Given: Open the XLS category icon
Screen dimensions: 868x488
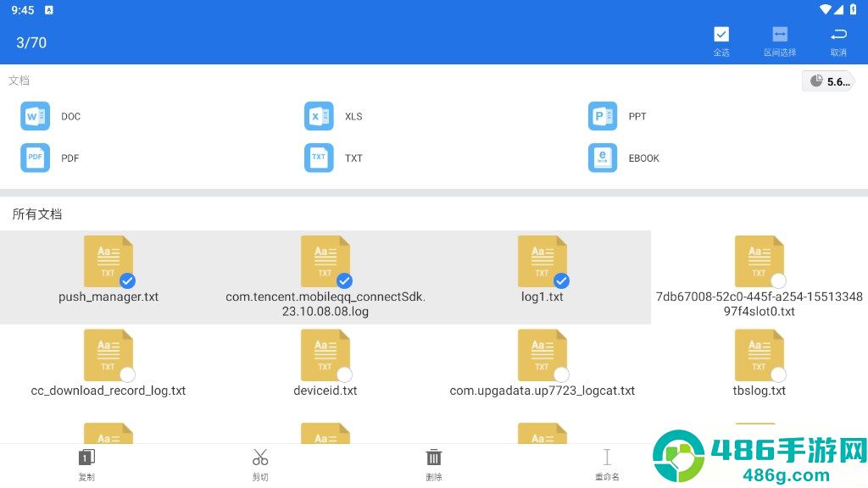Looking at the screenshot, I should coord(319,116).
